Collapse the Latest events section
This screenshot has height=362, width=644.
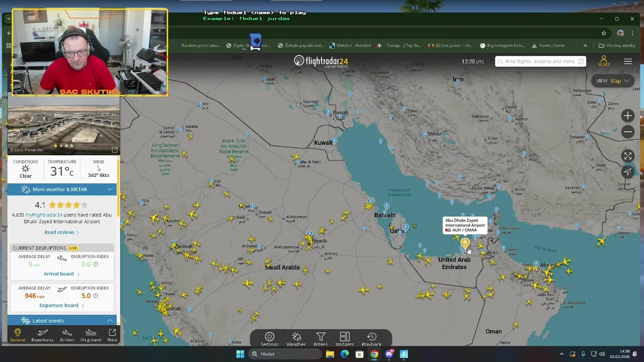(x=62, y=320)
